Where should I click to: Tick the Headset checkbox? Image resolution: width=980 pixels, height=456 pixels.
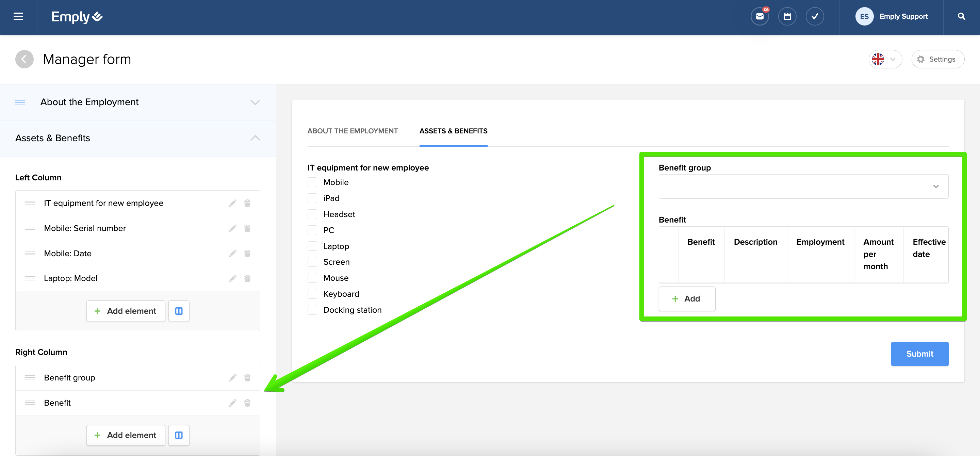click(312, 214)
